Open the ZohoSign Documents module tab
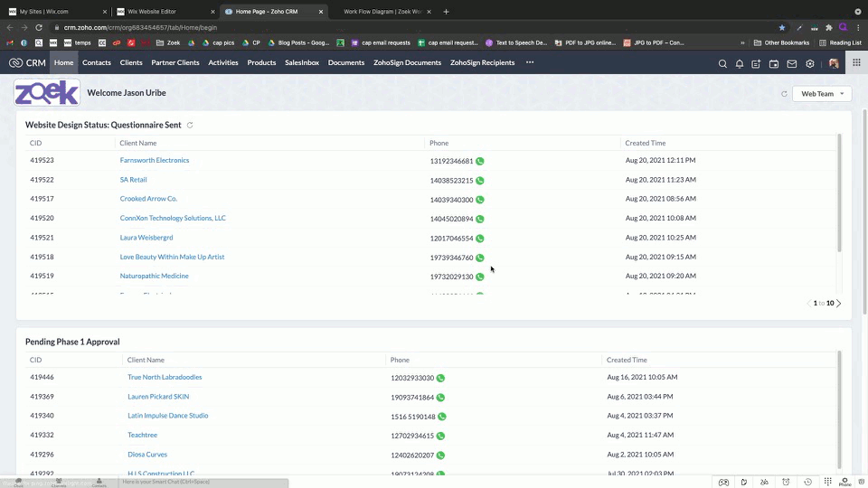Viewport: 868px width, 488px height. click(407, 62)
